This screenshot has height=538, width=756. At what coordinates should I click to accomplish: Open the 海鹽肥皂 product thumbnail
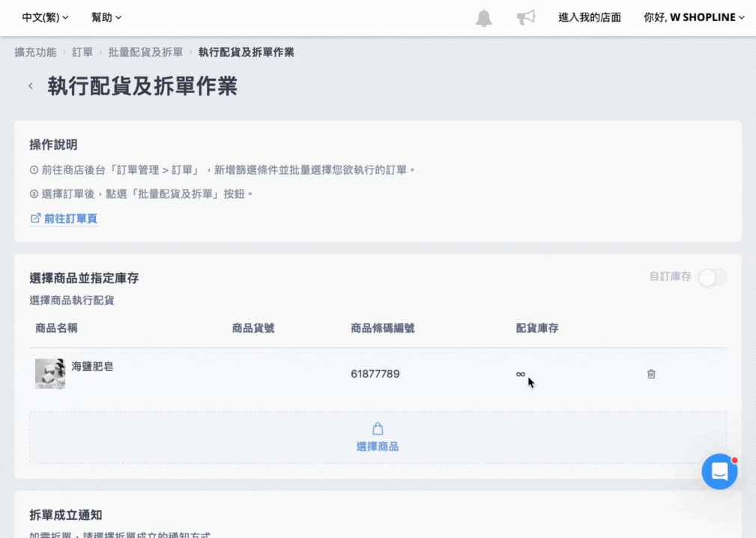coord(50,374)
